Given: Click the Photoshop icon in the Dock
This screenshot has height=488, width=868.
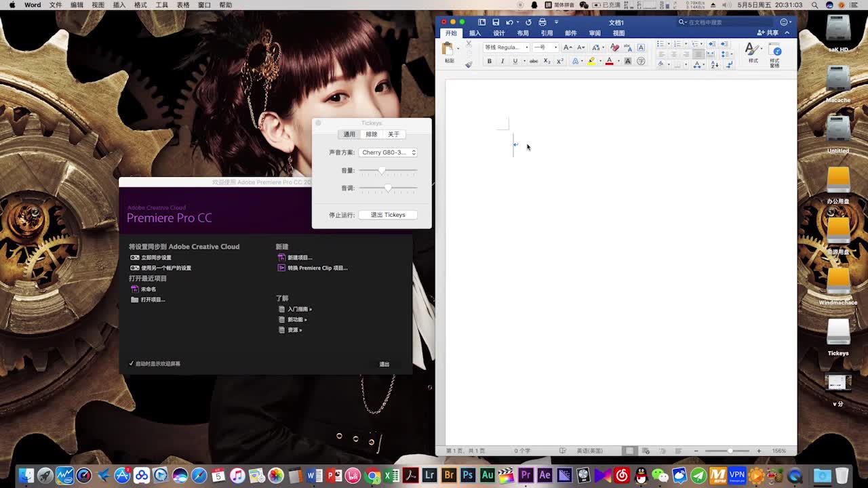Looking at the screenshot, I should [468, 476].
